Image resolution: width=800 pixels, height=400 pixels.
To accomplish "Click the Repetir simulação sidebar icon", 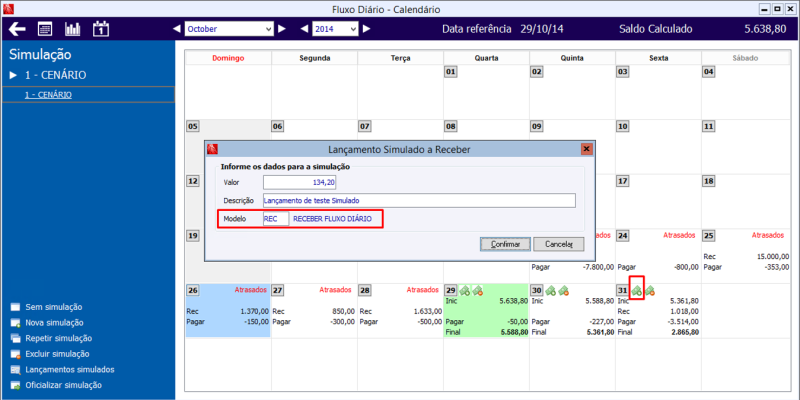I will click(x=15, y=338).
